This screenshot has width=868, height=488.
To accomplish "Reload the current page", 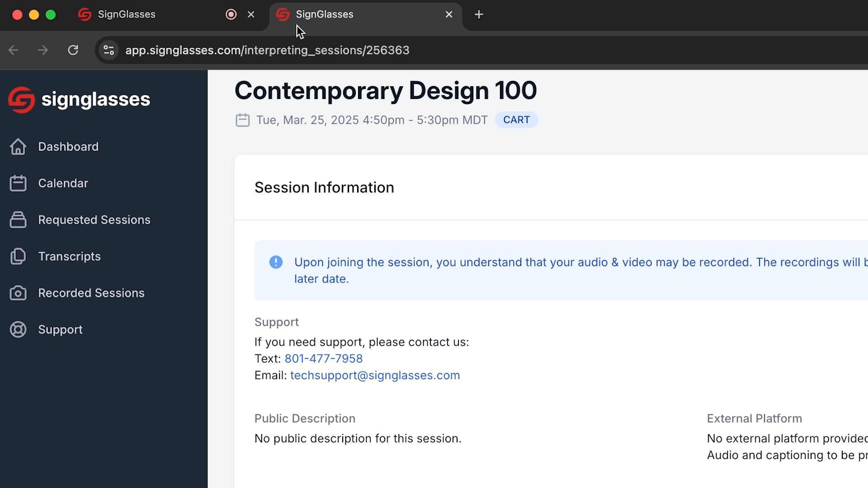I will point(73,50).
